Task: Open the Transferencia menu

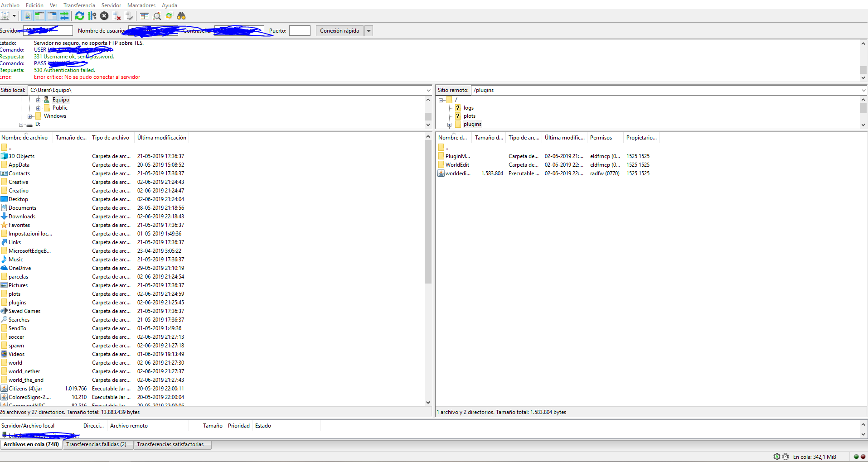Action: [x=79, y=5]
